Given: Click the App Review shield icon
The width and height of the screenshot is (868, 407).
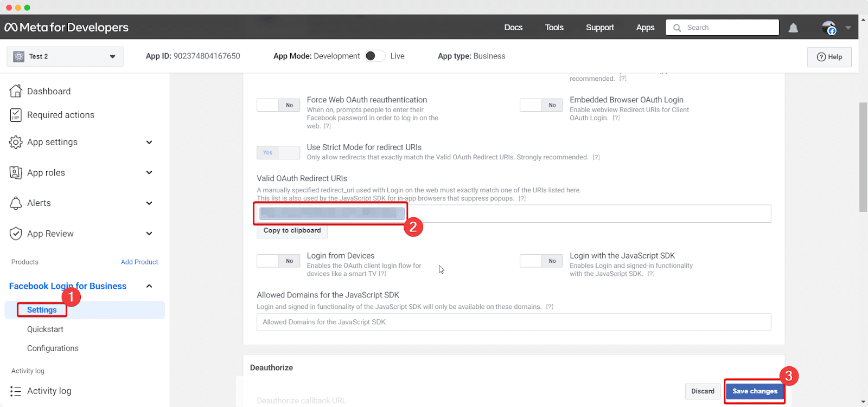Looking at the screenshot, I should pos(16,234).
